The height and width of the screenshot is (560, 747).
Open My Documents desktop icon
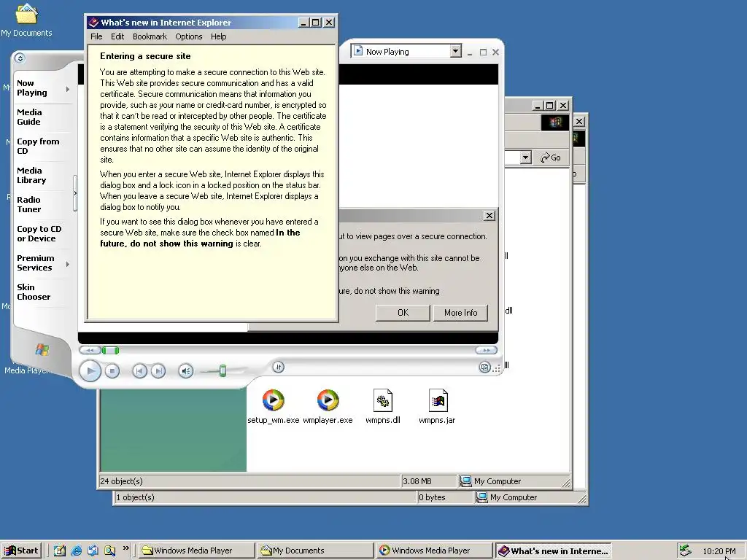click(x=26, y=19)
